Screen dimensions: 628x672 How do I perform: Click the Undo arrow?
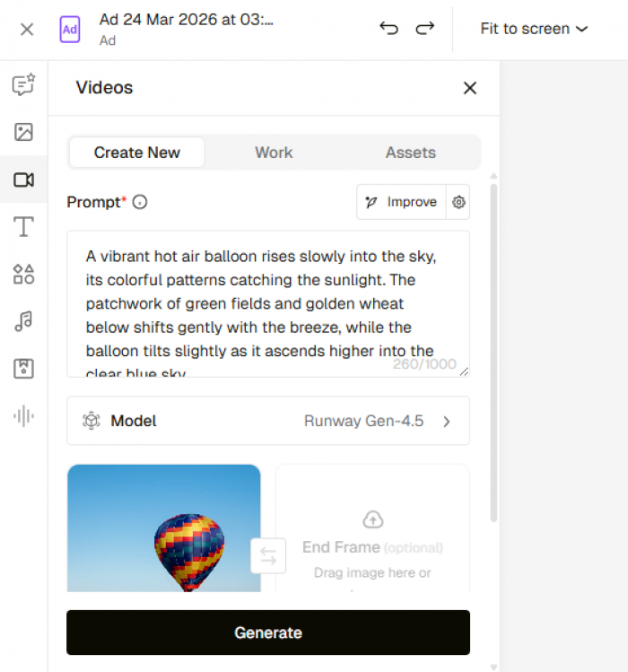coord(388,29)
